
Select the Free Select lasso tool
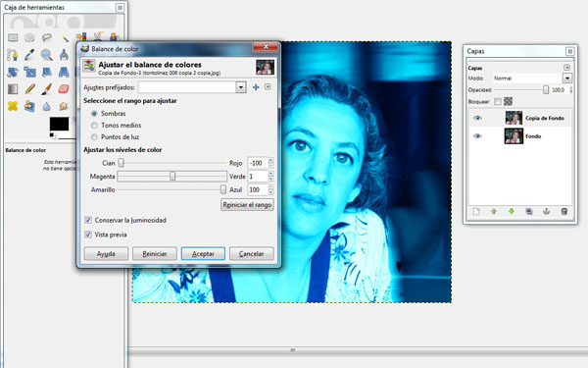(46, 37)
